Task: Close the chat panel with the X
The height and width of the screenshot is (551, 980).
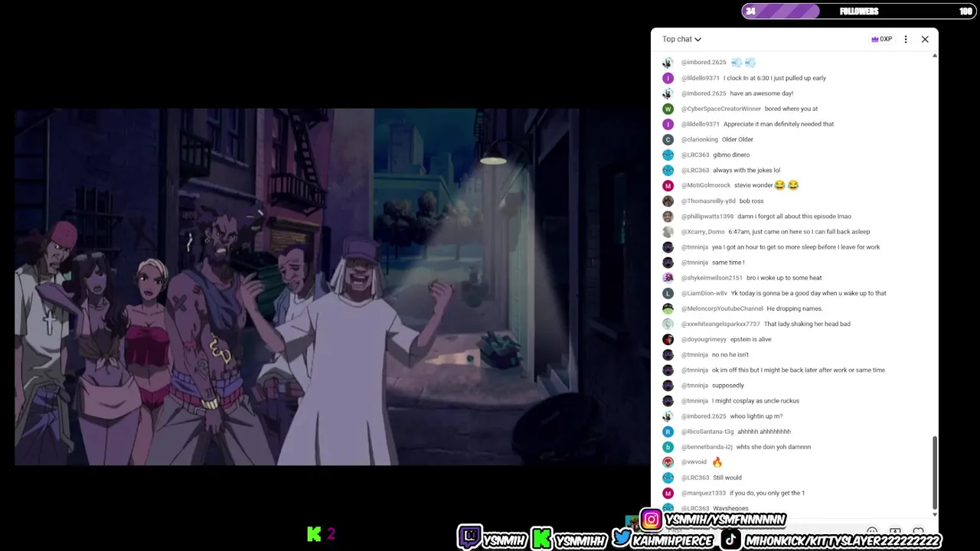Action: point(925,39)
